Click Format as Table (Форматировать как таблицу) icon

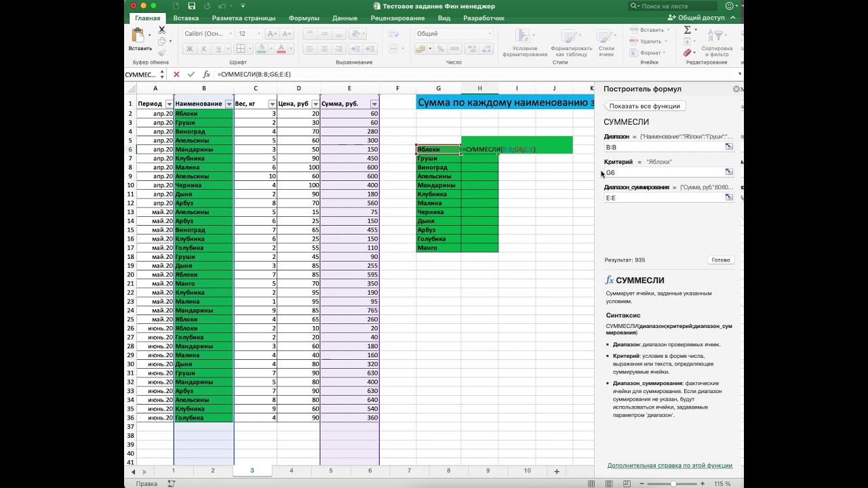click(x=571, y=36)
